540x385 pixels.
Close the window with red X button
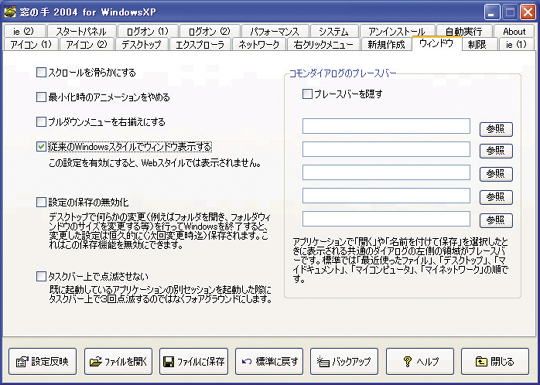(528, 12)
